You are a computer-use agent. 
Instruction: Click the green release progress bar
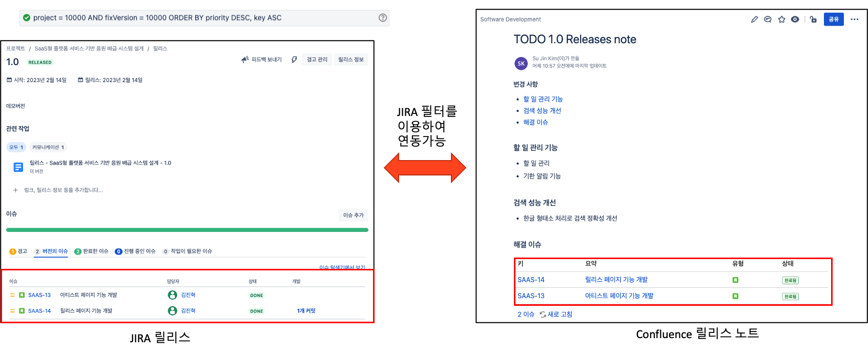[x=187, y=230]
